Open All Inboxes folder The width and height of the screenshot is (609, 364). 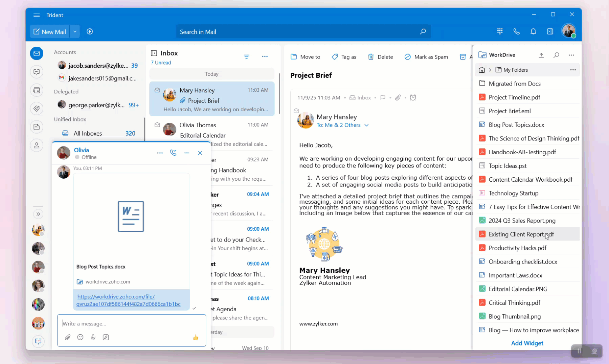98,133
